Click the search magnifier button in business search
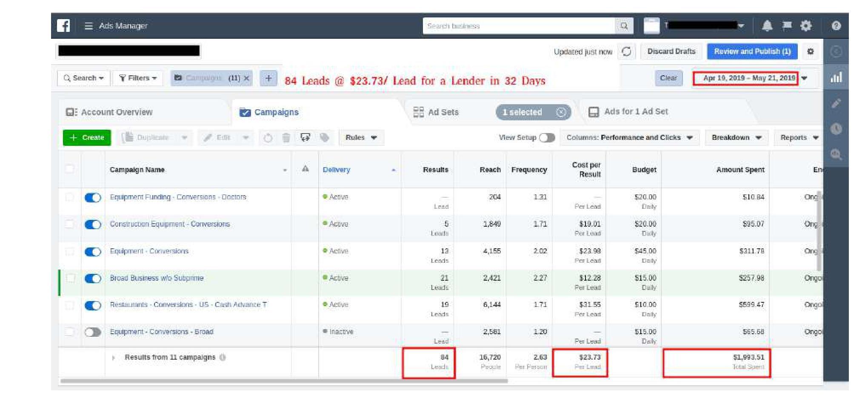Viewport: 868px width, 398px height. pyautogui.click(x=624, y=26)
